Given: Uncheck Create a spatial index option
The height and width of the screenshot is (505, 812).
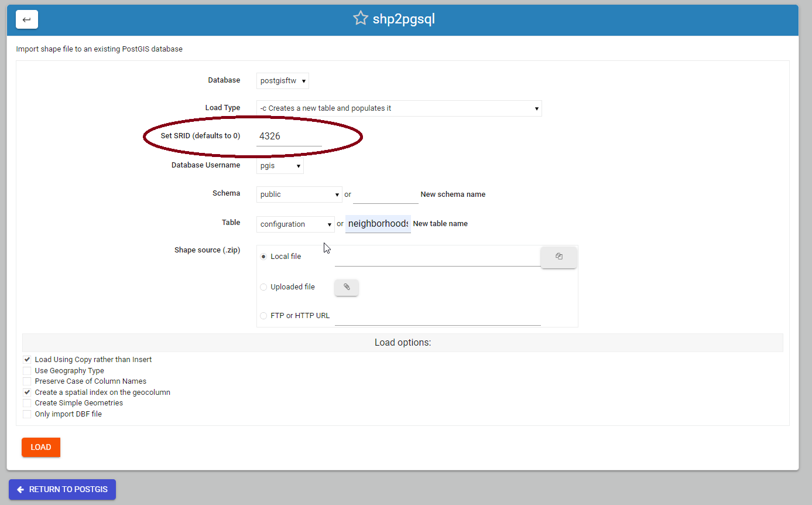Looking at the screenshot, I should [x=27, y=393].
